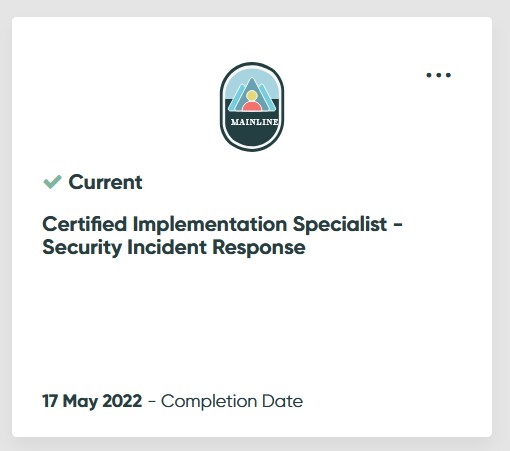Screen dimensions: 510x451
Task: Click the year 2022 in the date
Action: pyautogui.click(x=122, y=401)
